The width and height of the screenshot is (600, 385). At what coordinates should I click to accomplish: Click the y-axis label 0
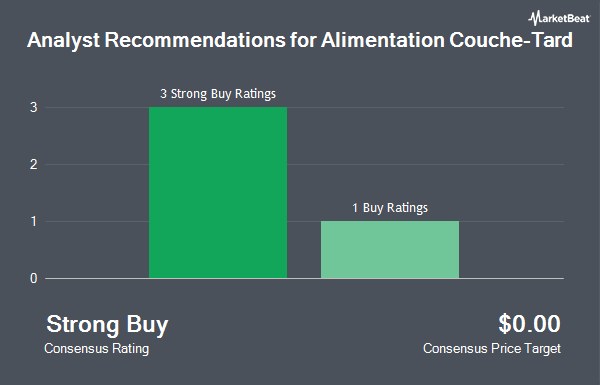click(x=34, y=279)
